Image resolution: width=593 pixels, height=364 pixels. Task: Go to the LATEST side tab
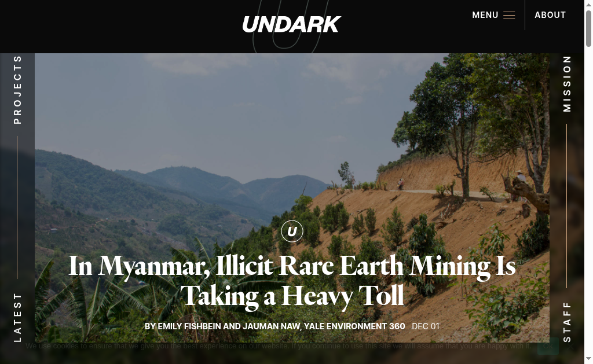(17, 317)
